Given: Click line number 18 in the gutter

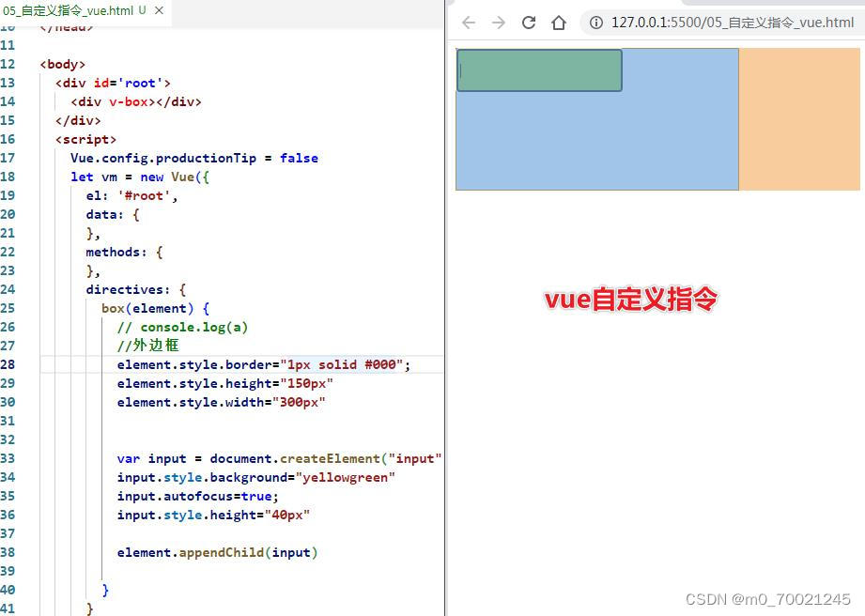Looking at the screenshot, I should [x=8, y=177].
